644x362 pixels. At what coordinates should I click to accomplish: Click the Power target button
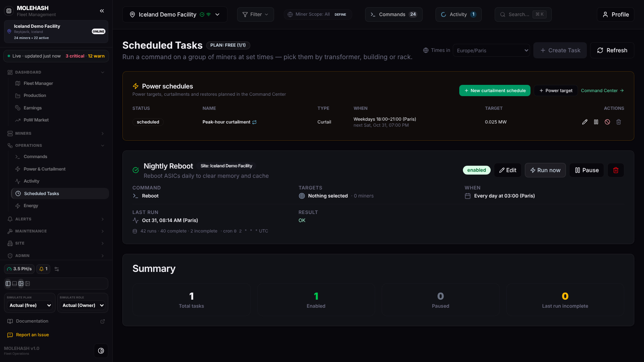(x=555, y=90)
